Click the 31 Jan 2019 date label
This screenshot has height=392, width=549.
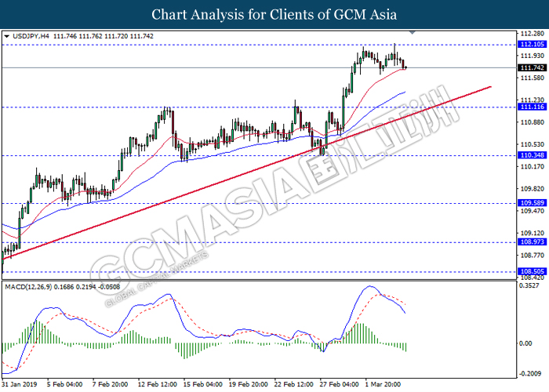(x=20, y=384)
